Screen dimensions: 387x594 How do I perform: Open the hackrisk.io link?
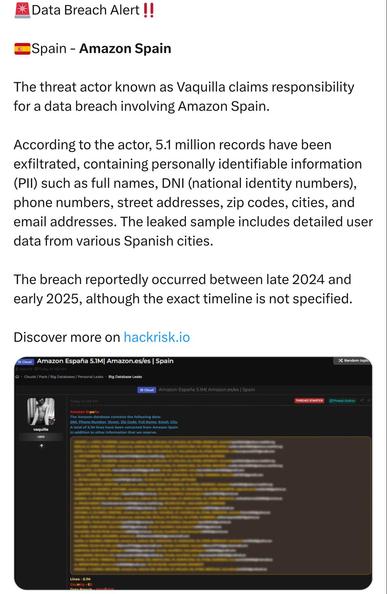point(157,337)
